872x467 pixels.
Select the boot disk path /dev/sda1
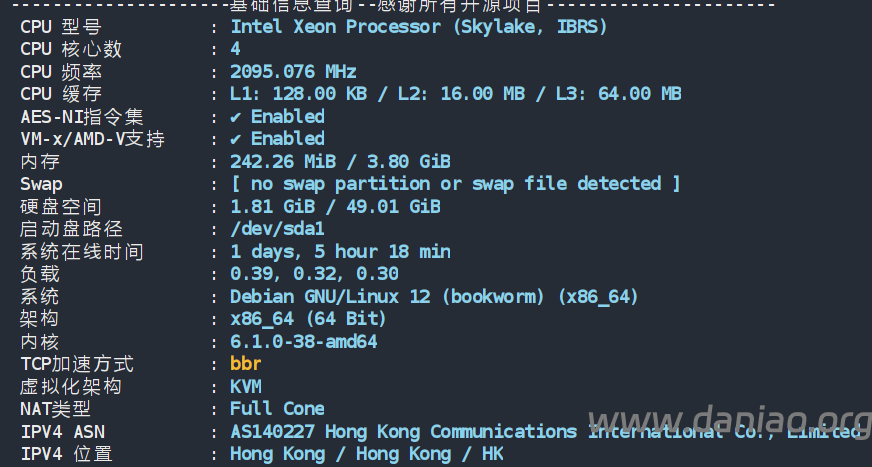tap(277, 229)
